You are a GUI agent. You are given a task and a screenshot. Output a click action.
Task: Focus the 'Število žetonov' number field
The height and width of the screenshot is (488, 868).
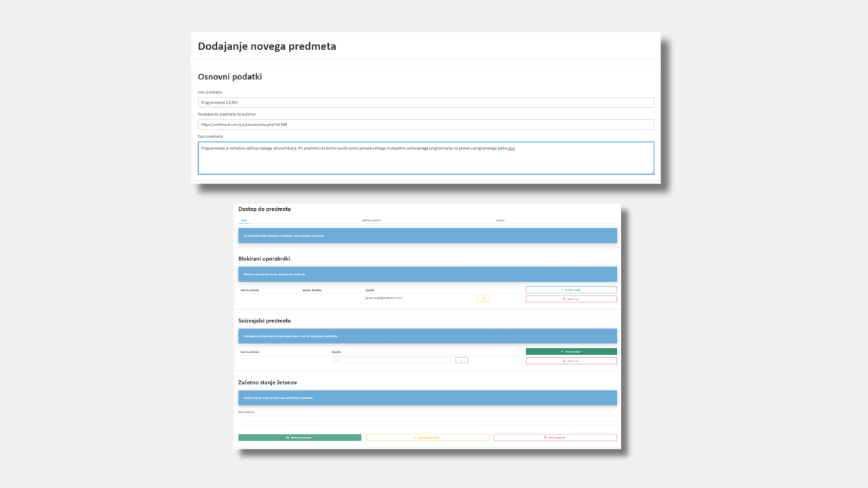tap(427, 418)
